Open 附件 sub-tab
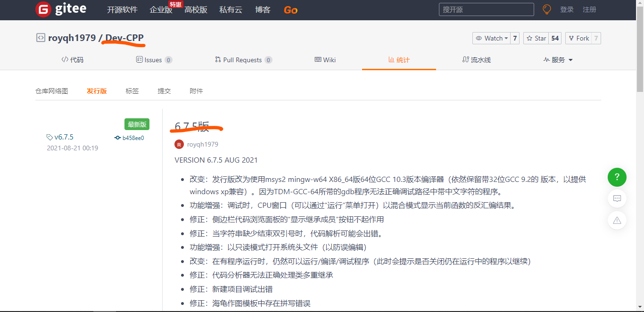Image resolution: width=644 pixels, height=312 pixels. click(196, 91)
